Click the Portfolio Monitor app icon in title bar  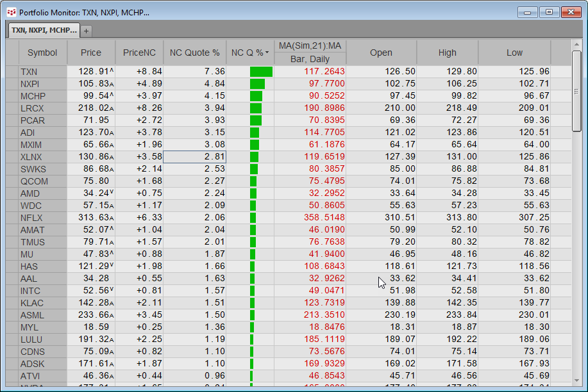11,12
